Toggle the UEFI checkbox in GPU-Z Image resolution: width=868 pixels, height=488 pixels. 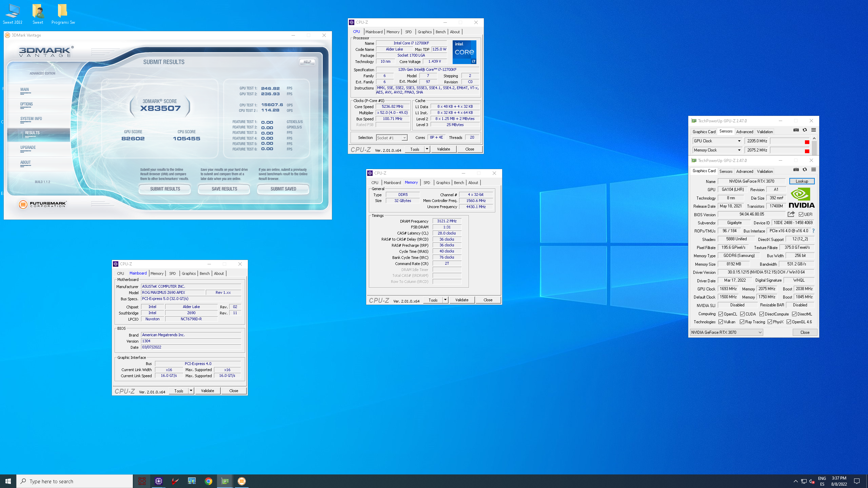[801, 215]
